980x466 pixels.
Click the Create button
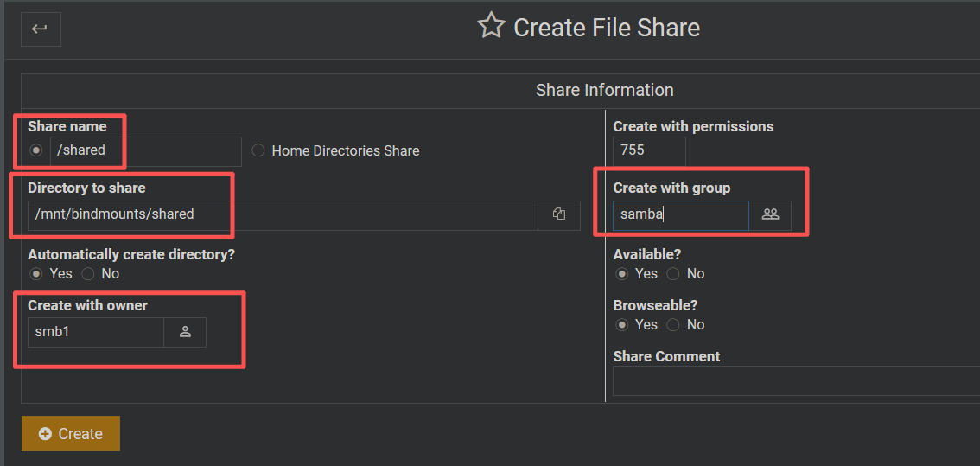coord(71,434)
